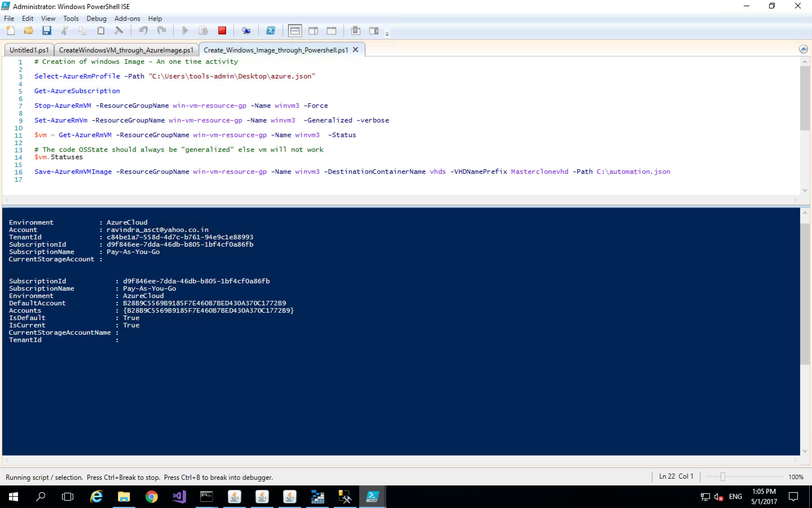Open the File menu
812x508 pixels.
pos(9,18)
